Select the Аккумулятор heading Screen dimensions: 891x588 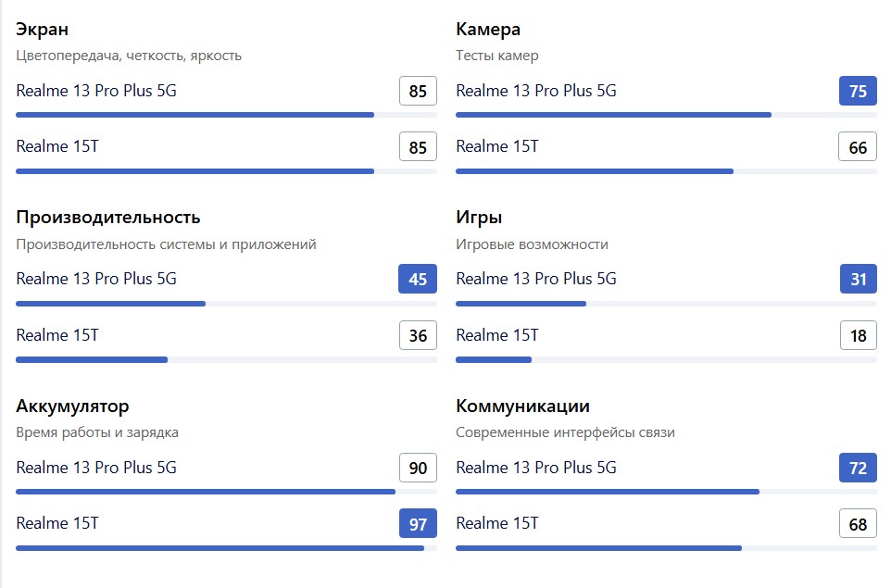click(x=73, y=407)
